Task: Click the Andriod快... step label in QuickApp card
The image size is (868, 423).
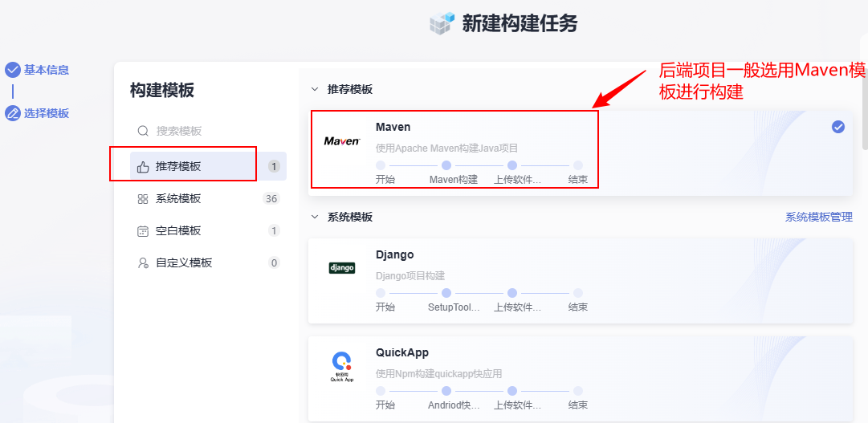Action: 454,405
